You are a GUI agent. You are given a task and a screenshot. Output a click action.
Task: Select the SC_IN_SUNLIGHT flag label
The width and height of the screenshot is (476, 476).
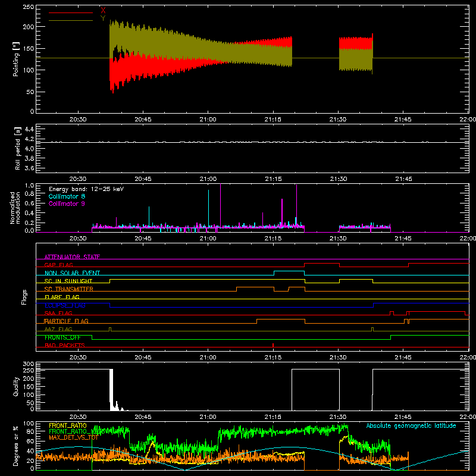tap(68, 281)
